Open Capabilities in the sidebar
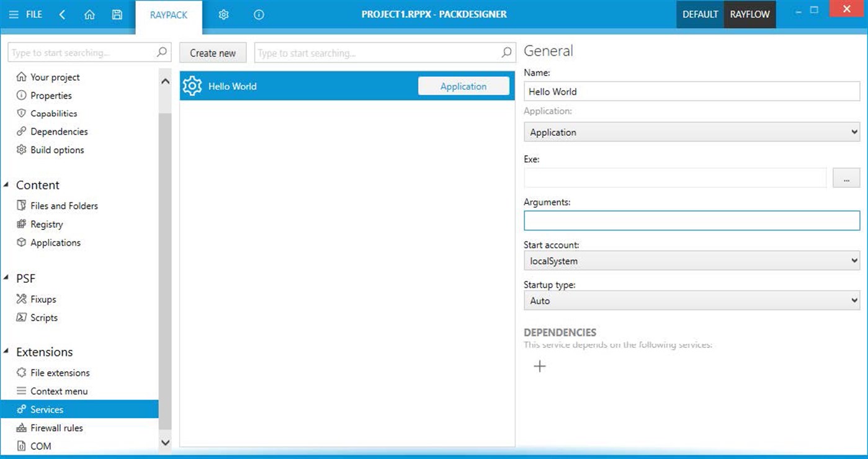The height and width of the screenshot is (459, 868). 54,114
